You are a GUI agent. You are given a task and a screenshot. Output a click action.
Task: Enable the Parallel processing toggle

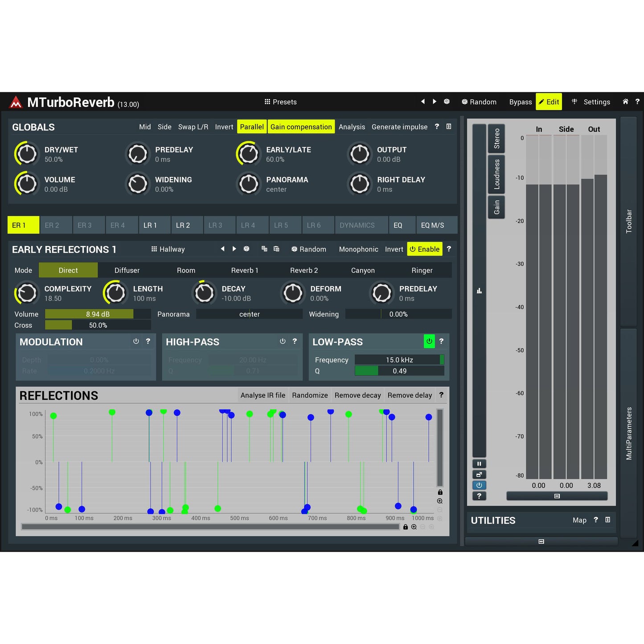click(252, 127)
